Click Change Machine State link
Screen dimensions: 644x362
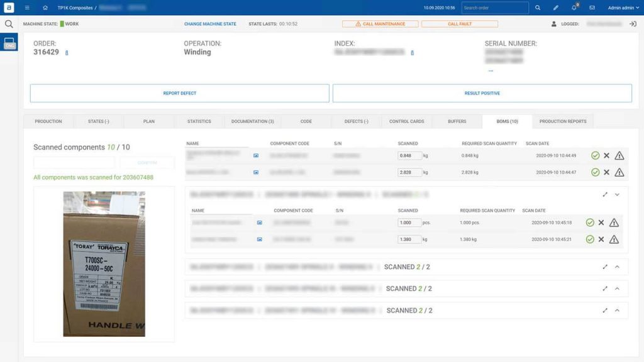pos(210,24)
